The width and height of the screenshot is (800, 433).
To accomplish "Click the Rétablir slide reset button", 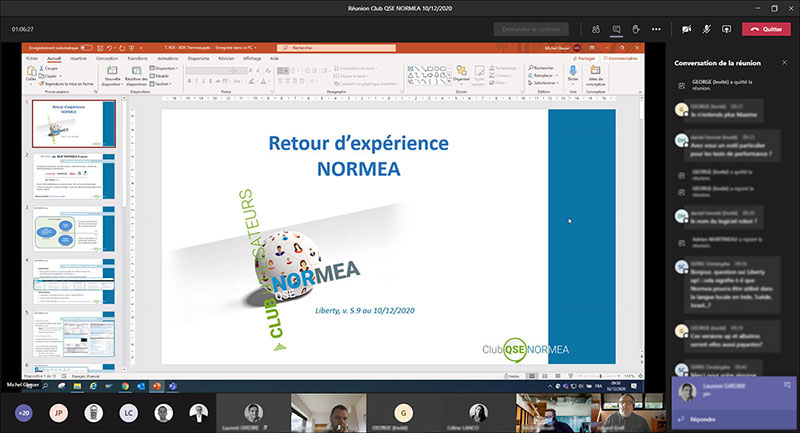I will coord(160,76).
